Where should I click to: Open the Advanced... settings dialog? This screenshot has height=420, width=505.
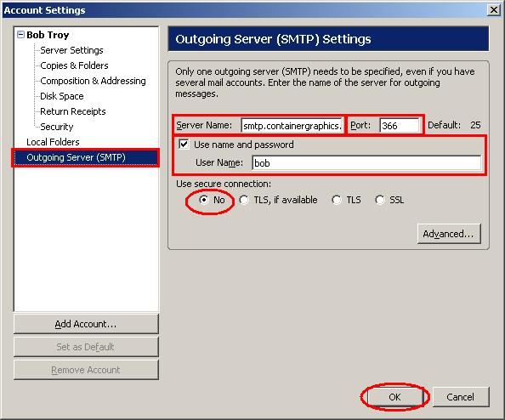[x=449, y=234]
